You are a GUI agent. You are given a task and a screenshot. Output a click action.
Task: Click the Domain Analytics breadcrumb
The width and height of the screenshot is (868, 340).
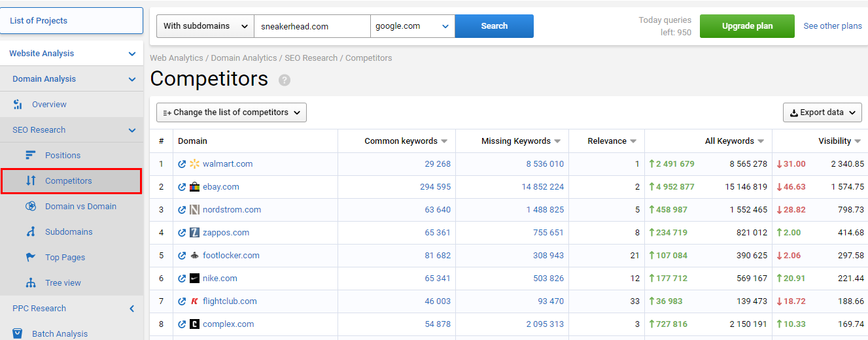pos(244,58)
